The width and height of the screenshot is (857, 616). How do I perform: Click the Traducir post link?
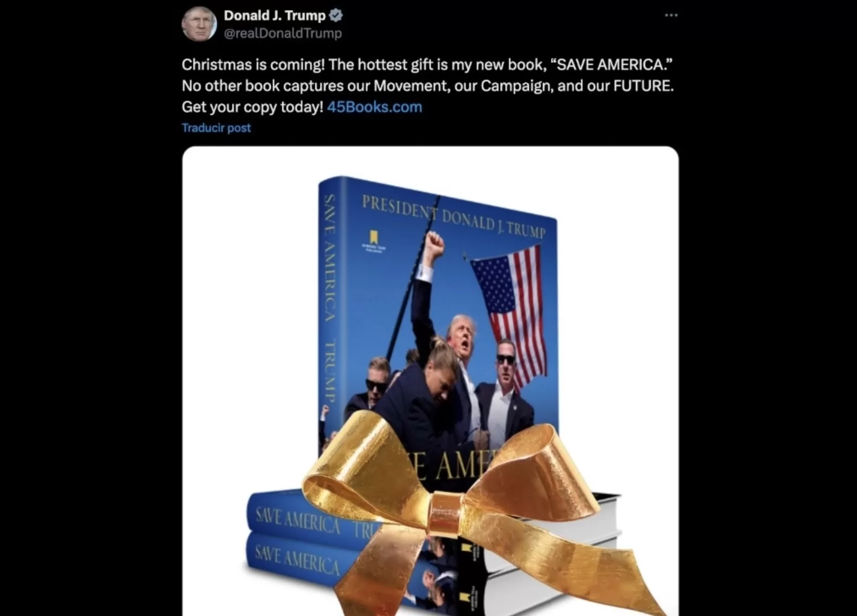tap(216, 128)
